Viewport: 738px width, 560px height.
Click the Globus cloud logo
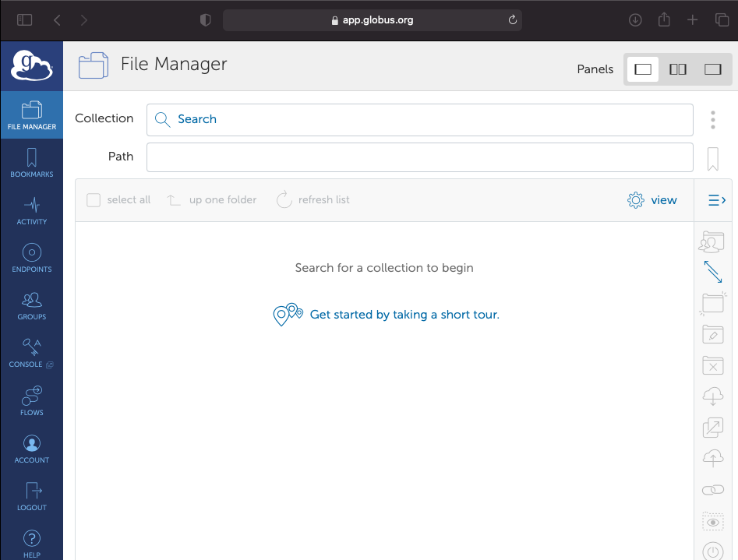(x=31, y=65)
